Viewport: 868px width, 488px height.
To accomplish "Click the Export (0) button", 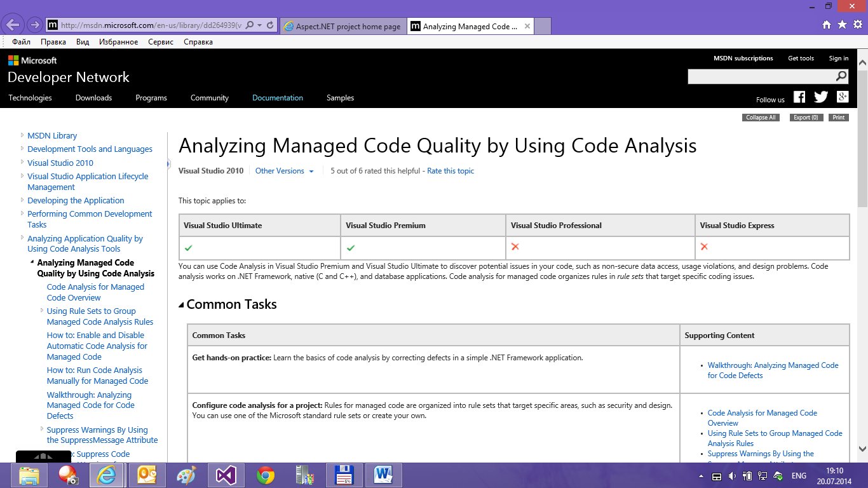I will coord(806,118).
